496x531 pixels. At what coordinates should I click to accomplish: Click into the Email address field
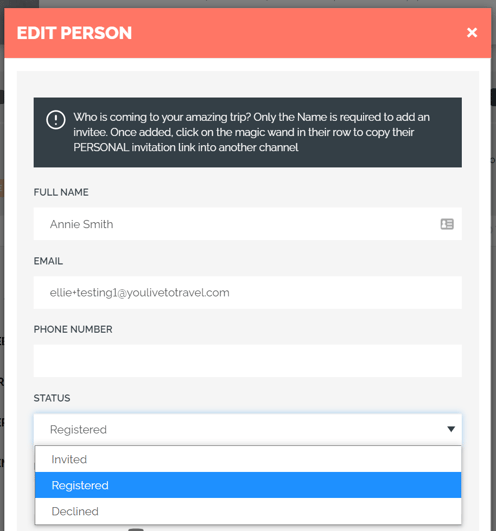coord(247,292)
